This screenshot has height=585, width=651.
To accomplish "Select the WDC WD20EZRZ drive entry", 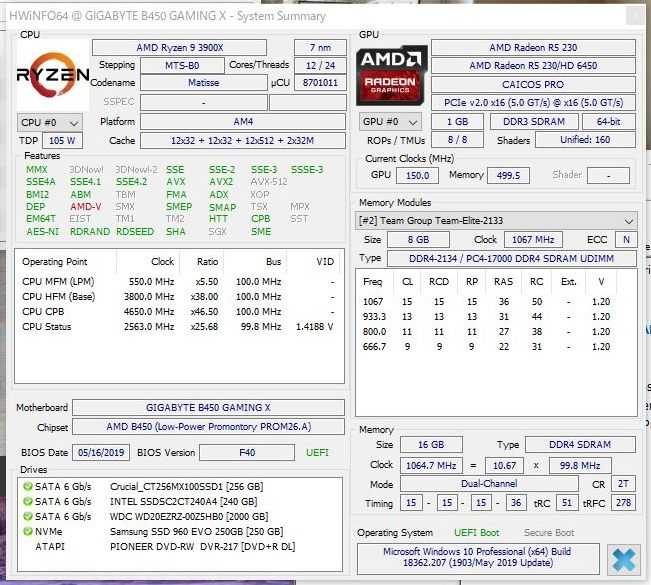I will pos(179,516).
